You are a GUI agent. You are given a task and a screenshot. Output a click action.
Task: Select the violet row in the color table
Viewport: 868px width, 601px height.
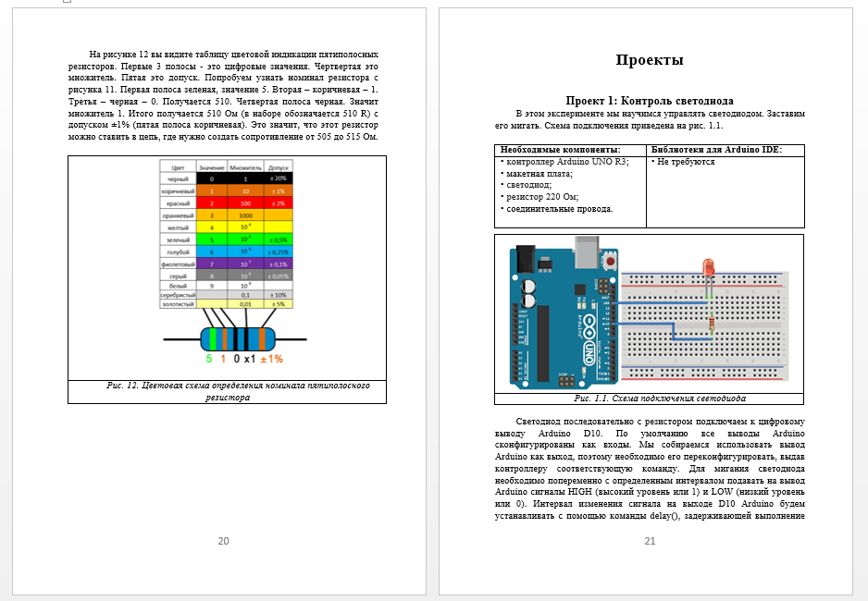click(227, 264)
